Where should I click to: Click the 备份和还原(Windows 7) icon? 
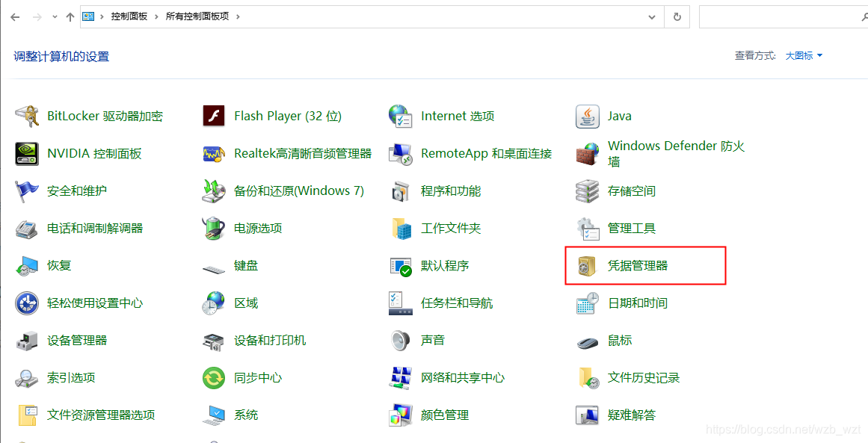point(214,191)
